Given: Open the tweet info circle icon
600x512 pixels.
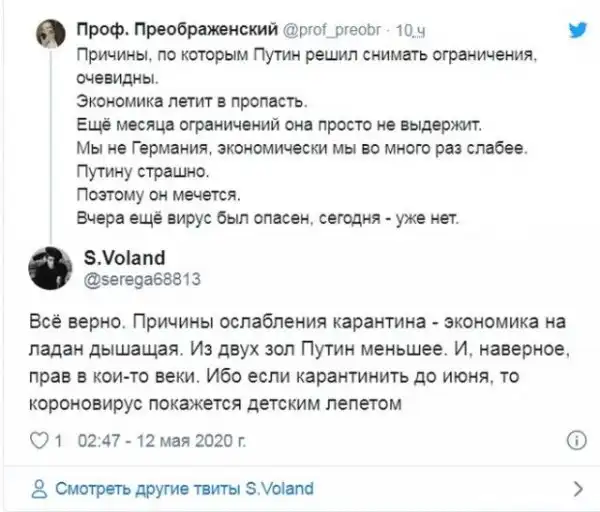Looking at the screenshot, I should click(x=576, y=440).
